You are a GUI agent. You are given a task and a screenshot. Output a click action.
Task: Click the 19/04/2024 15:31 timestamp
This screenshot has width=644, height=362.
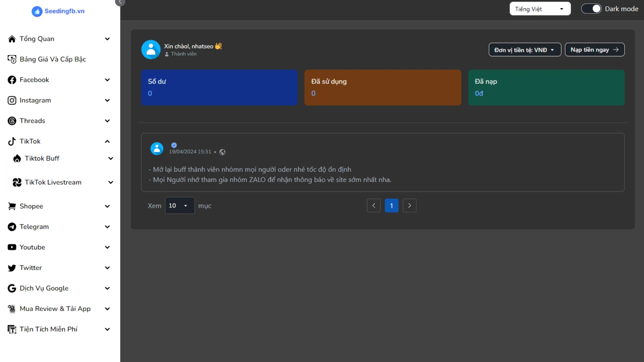tap(190, 152)
